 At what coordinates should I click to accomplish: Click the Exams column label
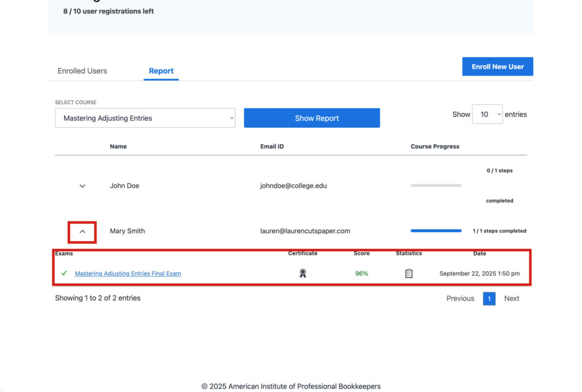(x=64, y=254)
